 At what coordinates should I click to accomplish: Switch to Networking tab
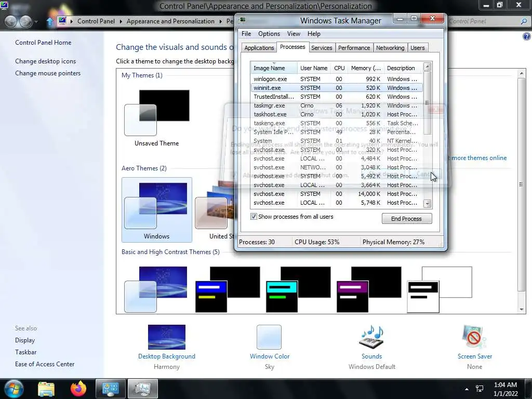pos(390,48)
